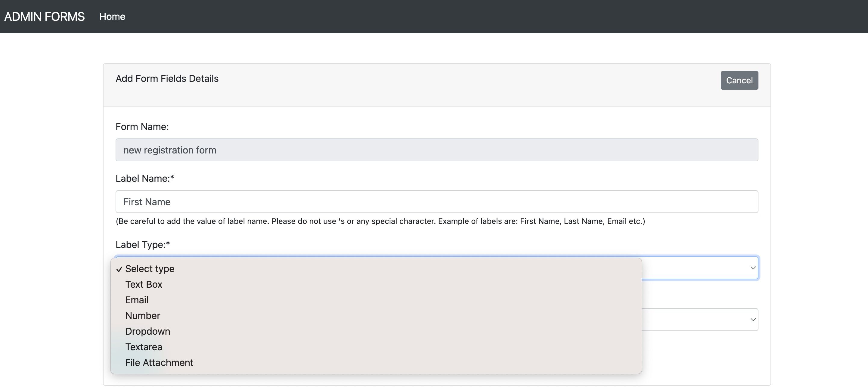Click the Form Name label text
Screen dimensions: 868x387
tap(142, 127)
